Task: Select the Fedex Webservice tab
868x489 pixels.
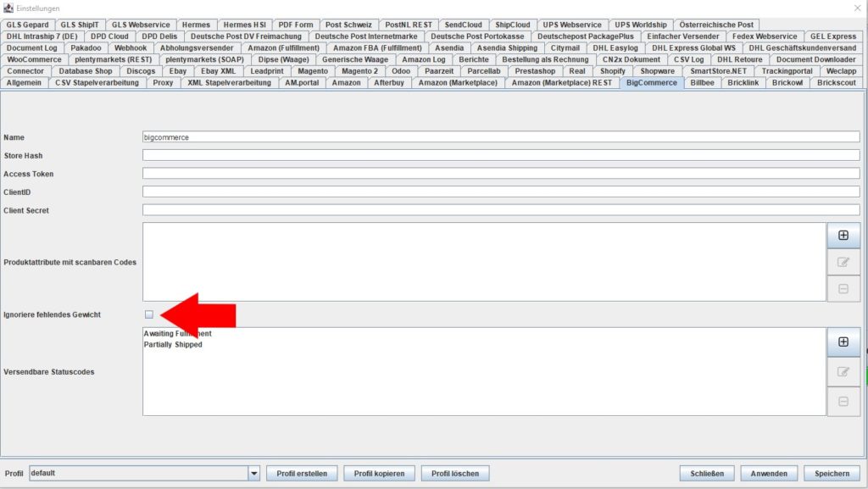Action: pyautogui.click(x=765, y=36)
